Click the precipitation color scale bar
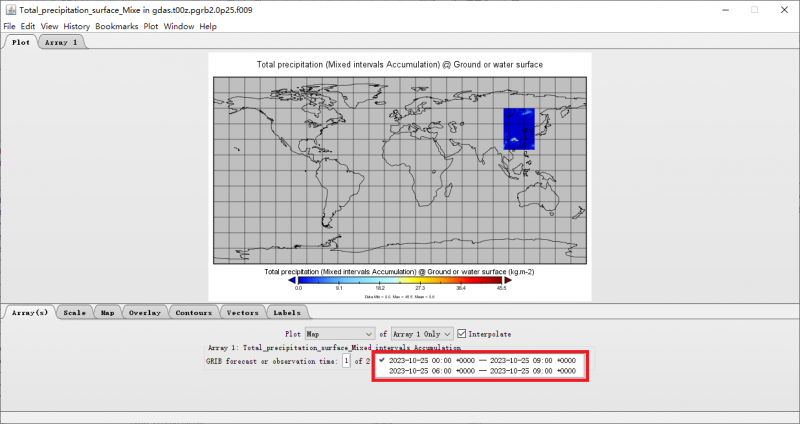Viewport: 800px width, 424px height. [400, 281]
